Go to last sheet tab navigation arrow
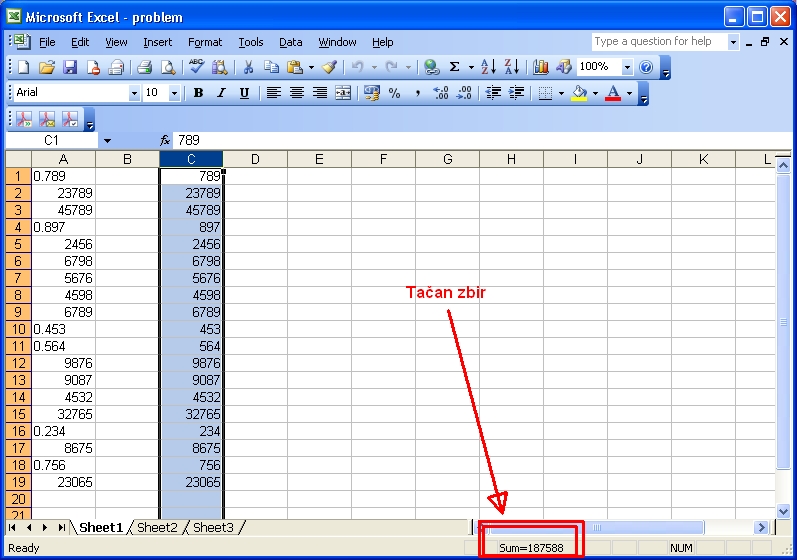This screenshot has height=560, width=797. pos(62,528)
